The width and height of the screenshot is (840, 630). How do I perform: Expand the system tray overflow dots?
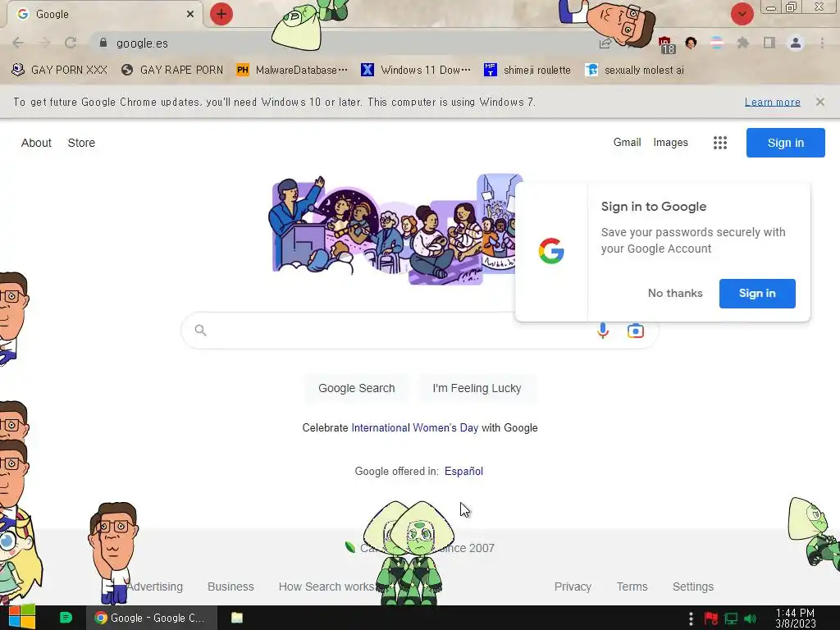click(x=691, y=619)
